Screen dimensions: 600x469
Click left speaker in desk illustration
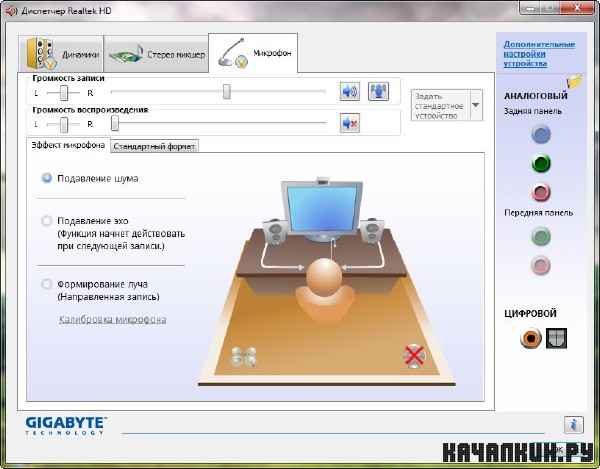click(273, 231)
